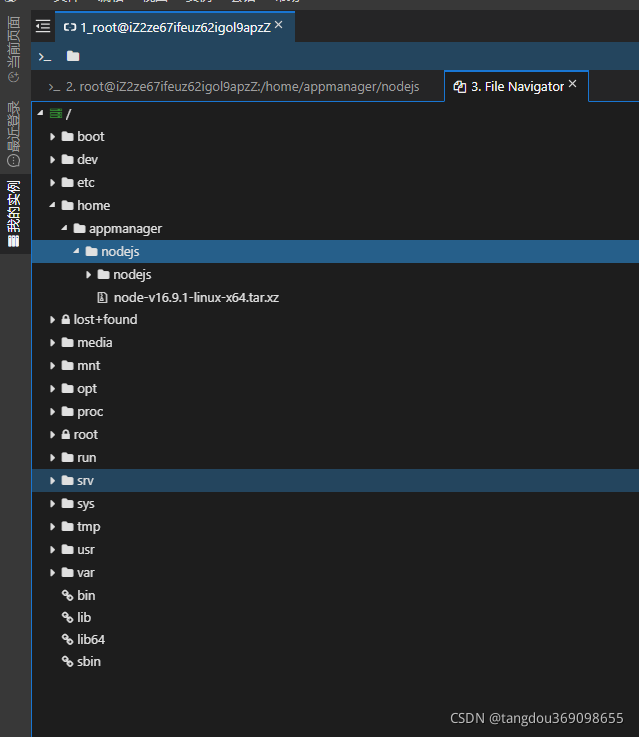639x737 pixels.
Task: Select the usr folder label
Action: (86, 550)
